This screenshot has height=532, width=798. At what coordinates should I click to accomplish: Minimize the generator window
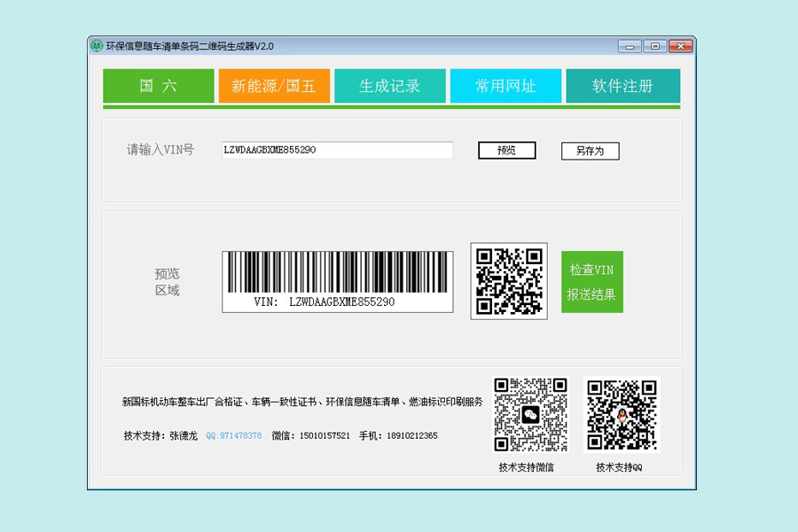point(630,46)
